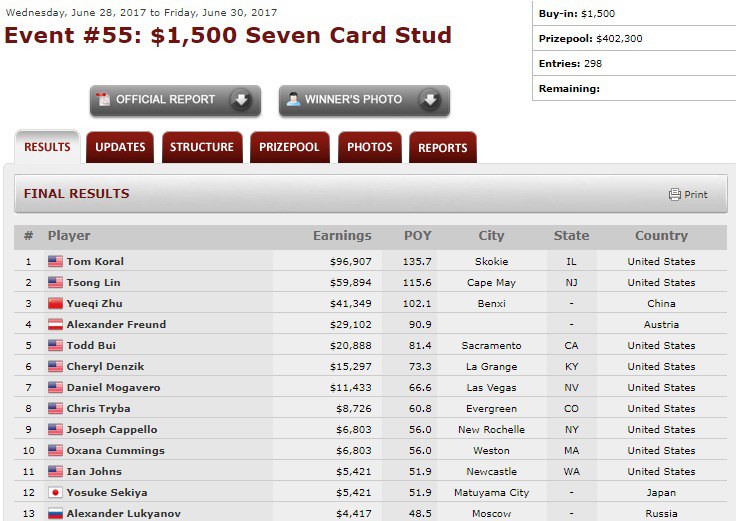Select the Reports tab

point(442,147)
